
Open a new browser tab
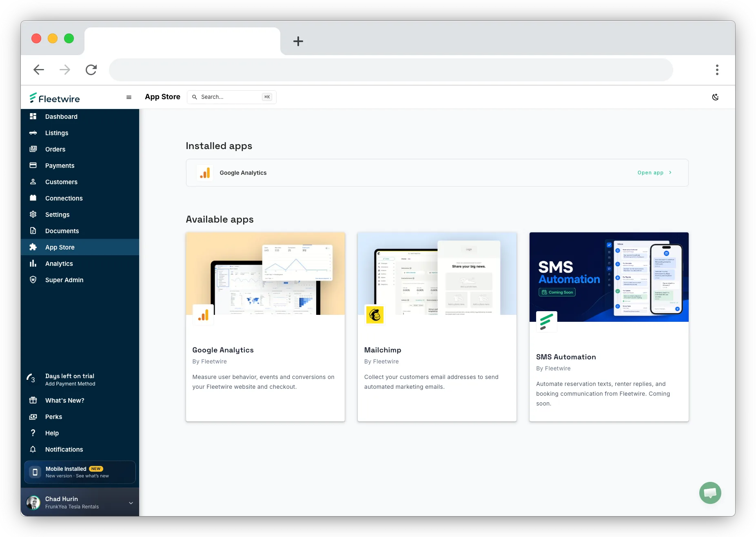click(x=298, y=41)
